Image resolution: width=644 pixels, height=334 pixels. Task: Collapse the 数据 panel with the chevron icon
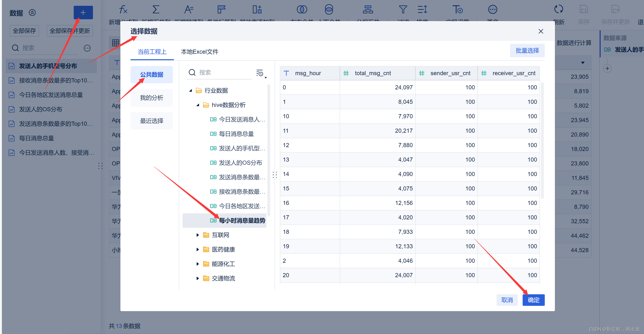(32, 13)
